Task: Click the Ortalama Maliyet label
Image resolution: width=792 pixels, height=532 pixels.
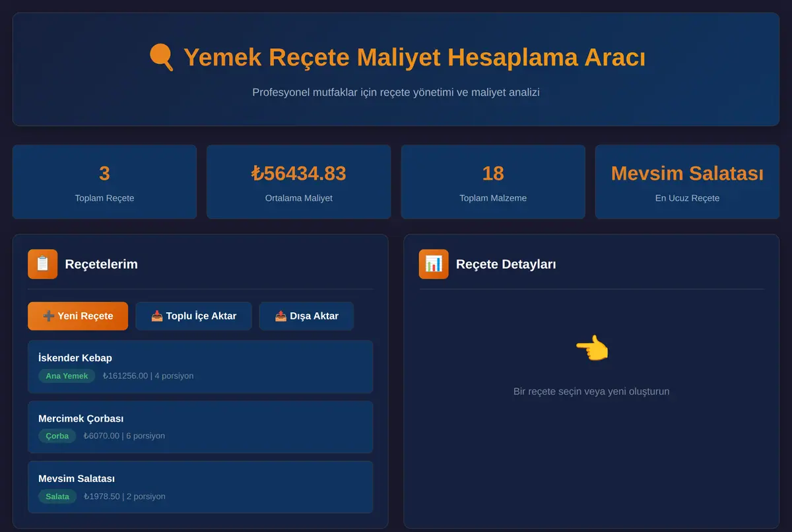Action: (298, 198)
